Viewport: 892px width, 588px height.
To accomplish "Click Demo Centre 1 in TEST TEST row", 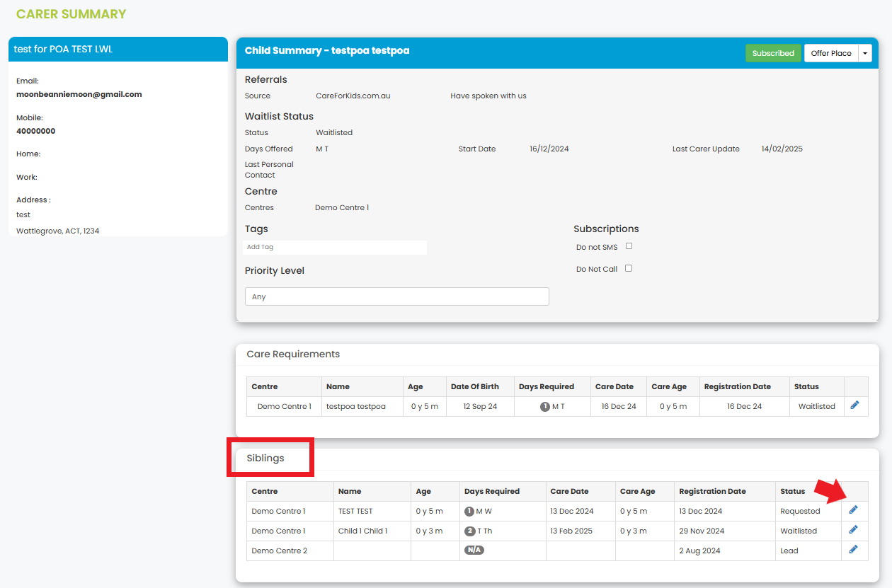I will (278, 511).
